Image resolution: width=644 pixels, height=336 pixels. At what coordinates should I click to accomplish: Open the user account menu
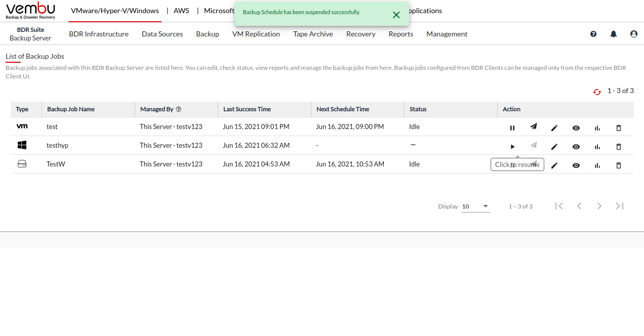click(x=634, y=34)
